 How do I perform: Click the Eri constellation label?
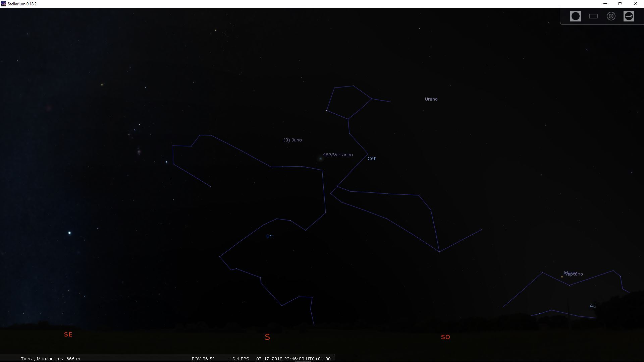(x=269, y=236)
